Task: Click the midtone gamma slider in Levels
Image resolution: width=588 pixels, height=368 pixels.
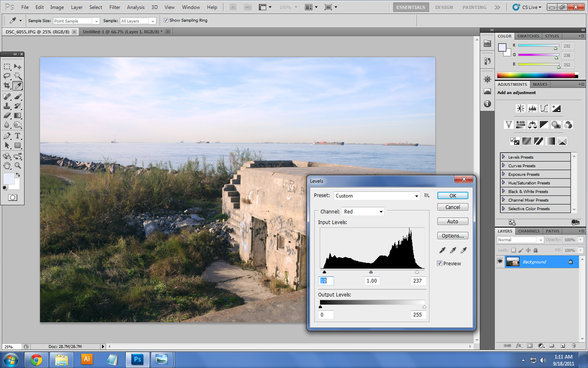Action: click(x=371, y=272)
